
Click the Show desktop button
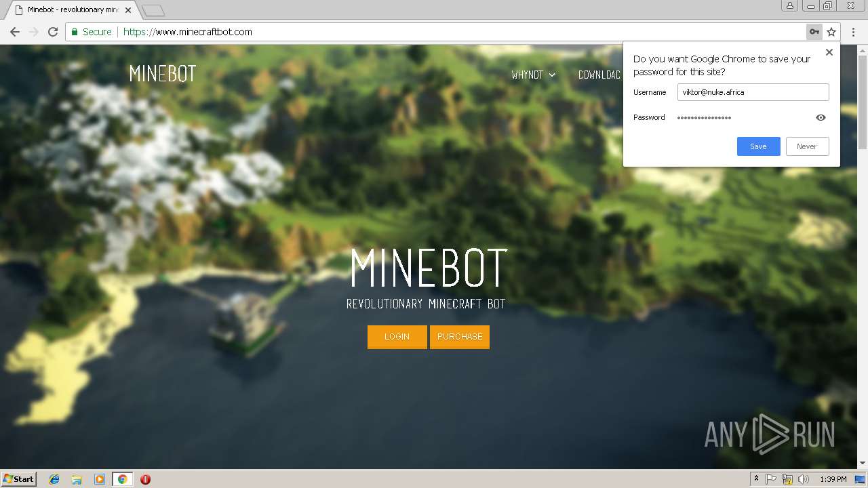click(860, 479)
